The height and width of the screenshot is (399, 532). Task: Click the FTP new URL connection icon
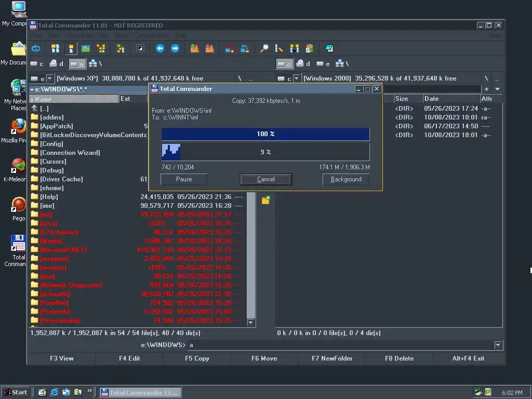pyautogui.click(x=244, y=48)
